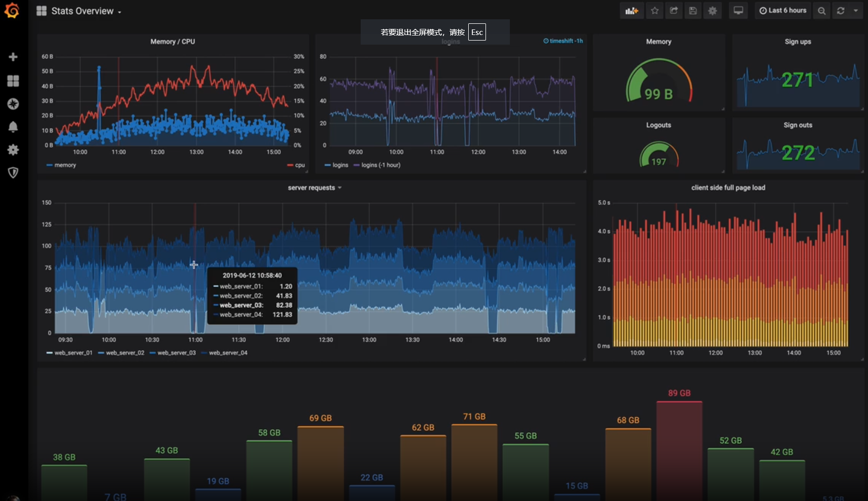Screen dimensions: 868x501
Task: Click the zoom out time range magnifier
Action: (x=821, y=11)
